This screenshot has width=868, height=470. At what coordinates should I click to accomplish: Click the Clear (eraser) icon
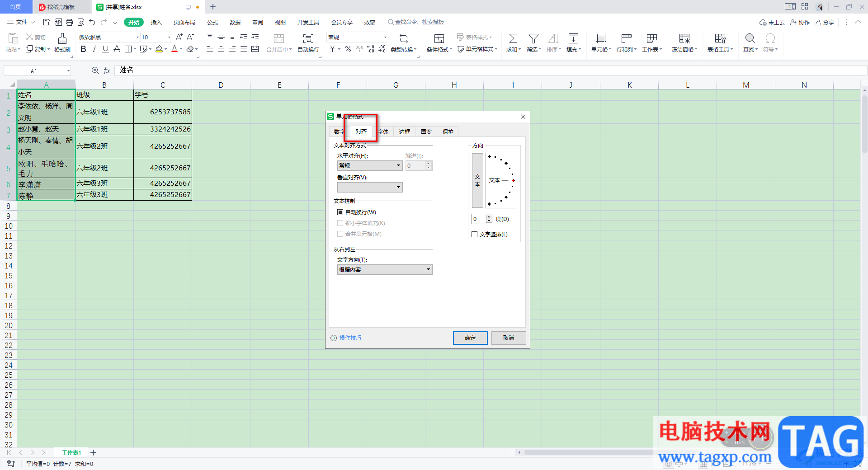click(190, 49)
